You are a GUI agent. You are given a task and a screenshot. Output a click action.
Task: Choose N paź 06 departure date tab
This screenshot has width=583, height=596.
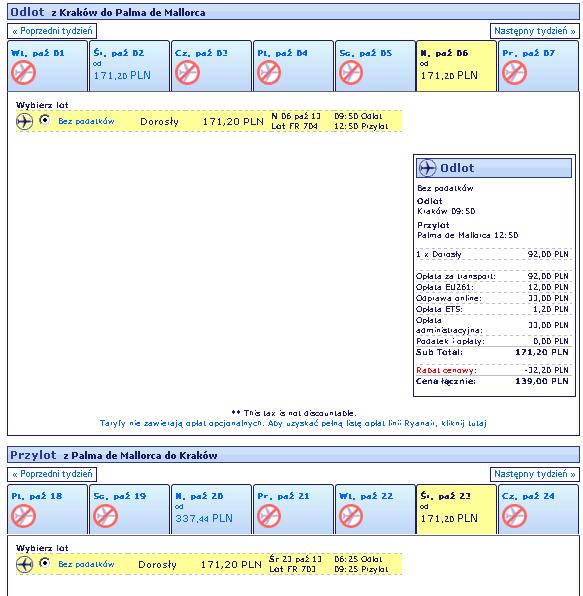click(x=456, y=66)
